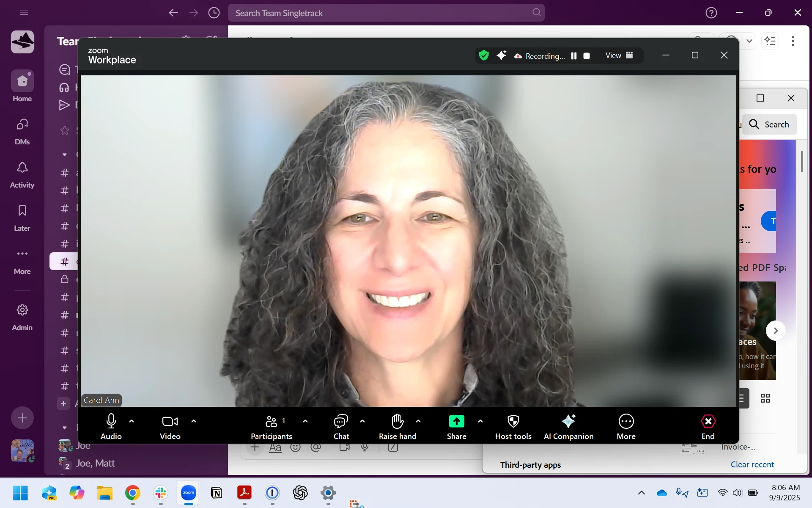Go to Slack Activity tab

[x=22, y=174]
